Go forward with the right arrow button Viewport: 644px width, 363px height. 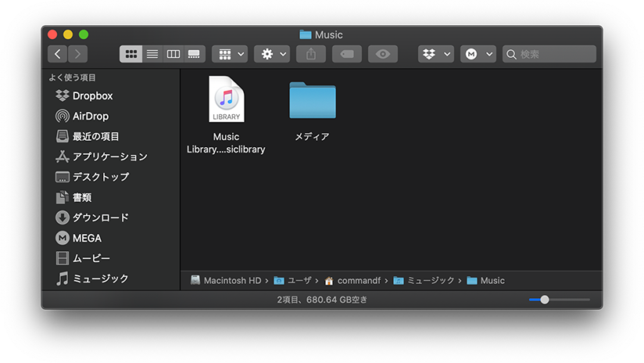click(x=77, y=54)
